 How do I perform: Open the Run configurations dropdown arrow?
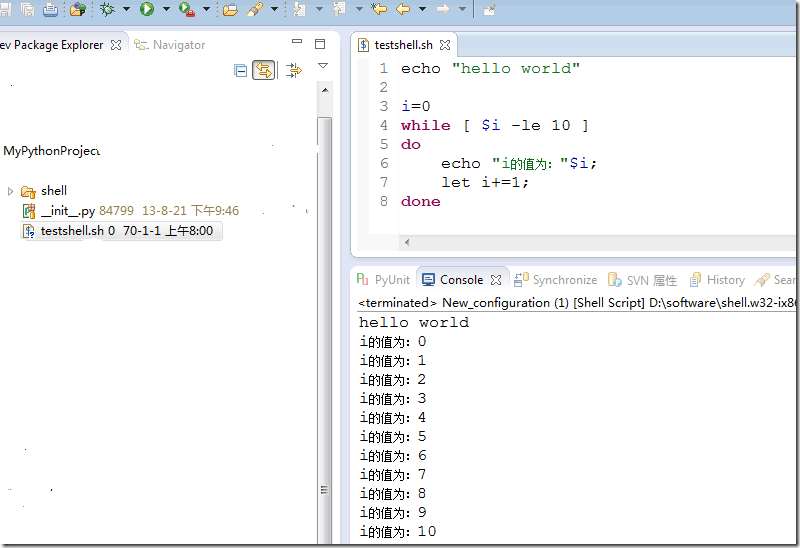click(166, 9)
